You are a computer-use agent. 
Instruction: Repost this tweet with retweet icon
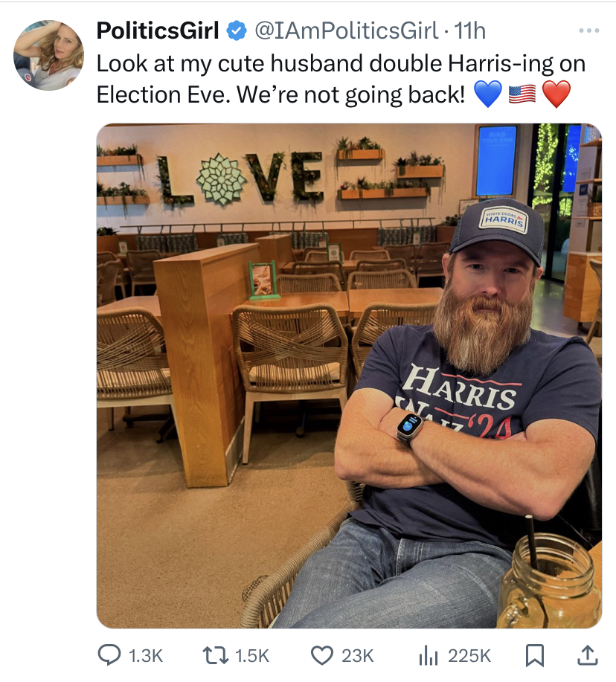(215, 655)
